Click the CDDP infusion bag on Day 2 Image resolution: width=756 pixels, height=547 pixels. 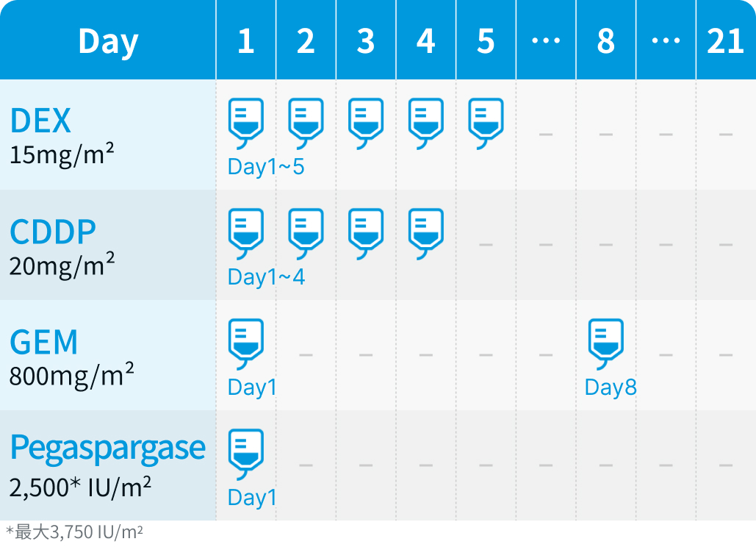[306, 234]
